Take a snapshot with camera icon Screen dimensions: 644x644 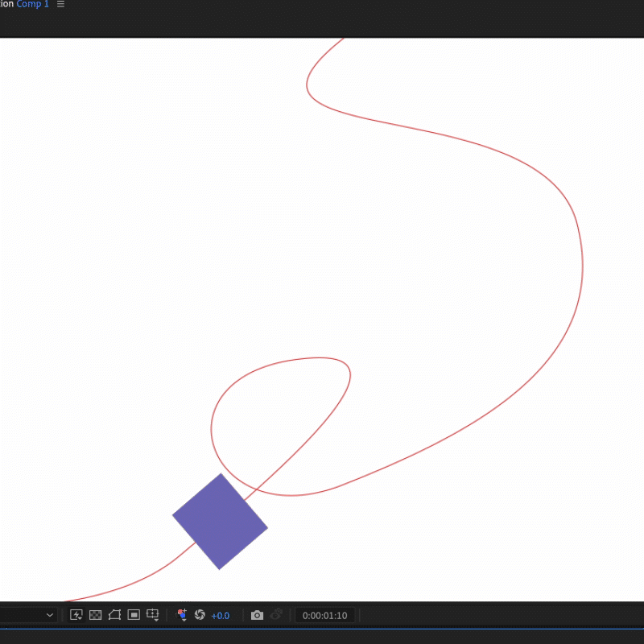click(x=257, y=615)
